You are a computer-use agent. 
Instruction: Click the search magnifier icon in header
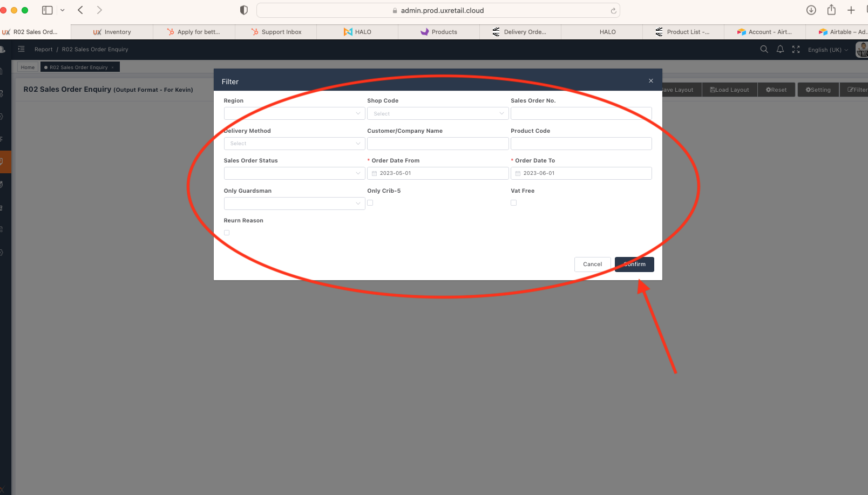coord(764,49)
